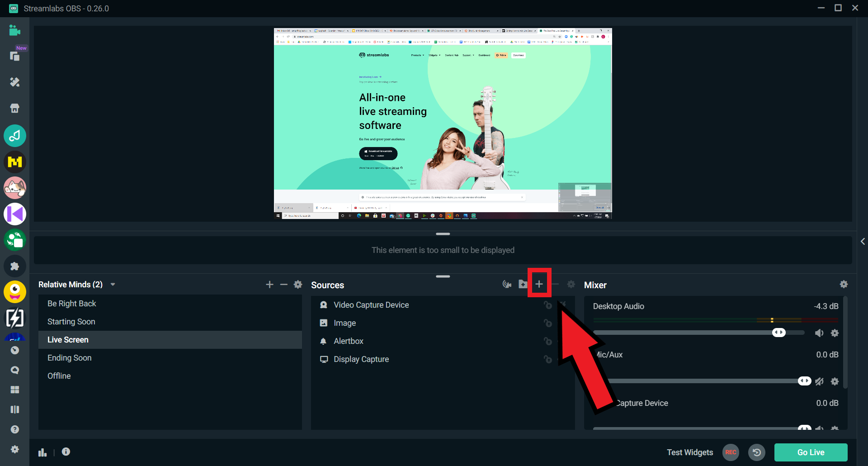Switch to the Starting Soon scene
The height and width of the screenshot is (466, 868).
pos(170,322)
